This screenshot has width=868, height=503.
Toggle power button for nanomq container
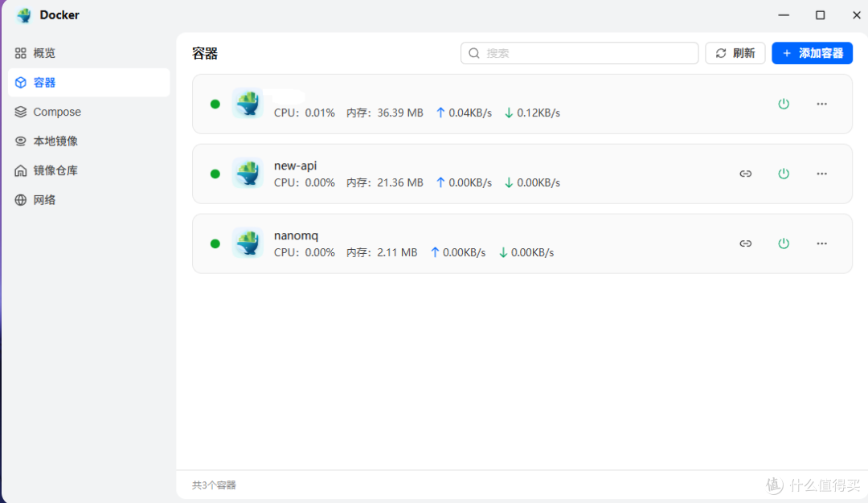(x=784, y=243)
